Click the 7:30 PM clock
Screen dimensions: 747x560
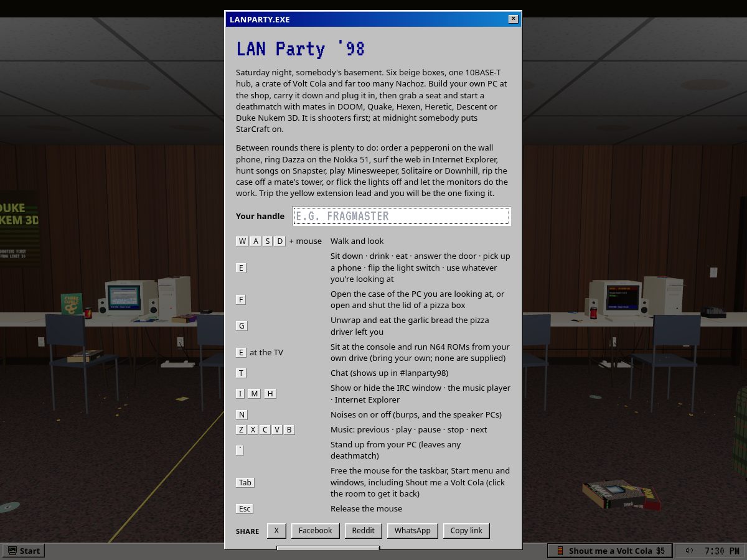[x=722, y=551]
